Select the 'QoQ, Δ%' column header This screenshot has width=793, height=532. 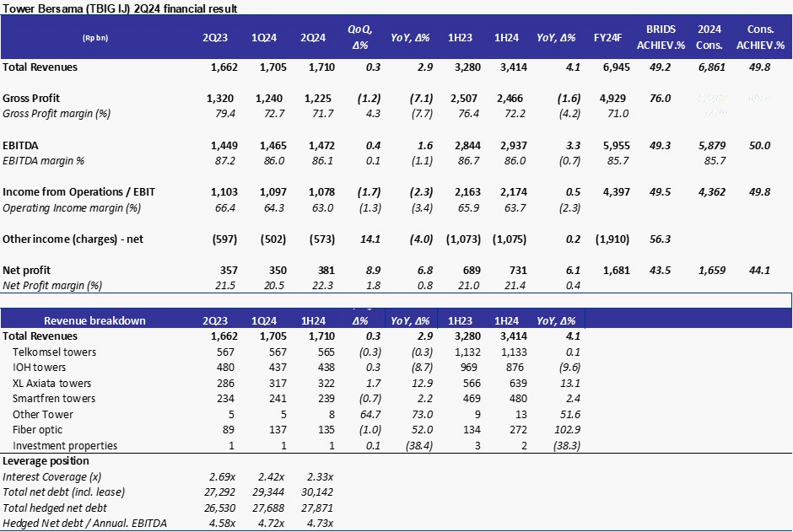tap(360, 37)
